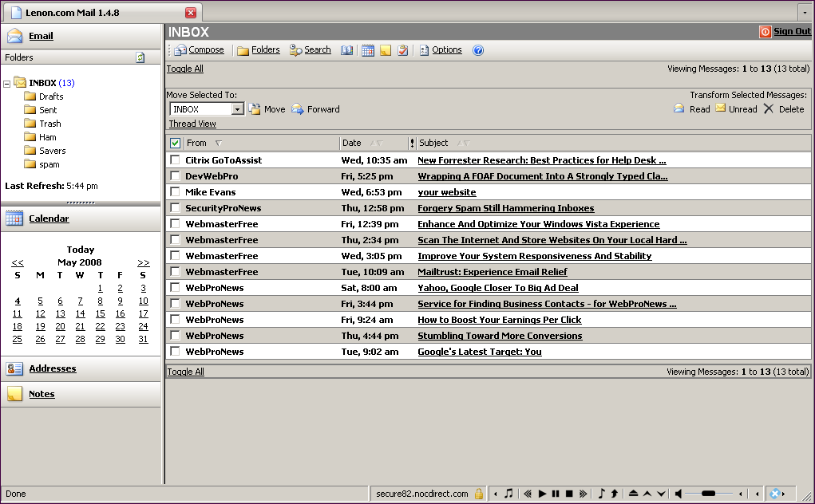Open the tab list dropdown arrow at top right

click(805, 14)
